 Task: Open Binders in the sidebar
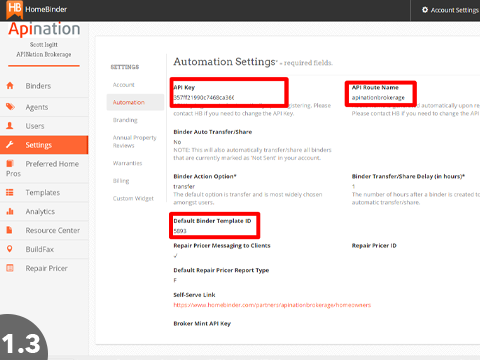click(44, 86)
